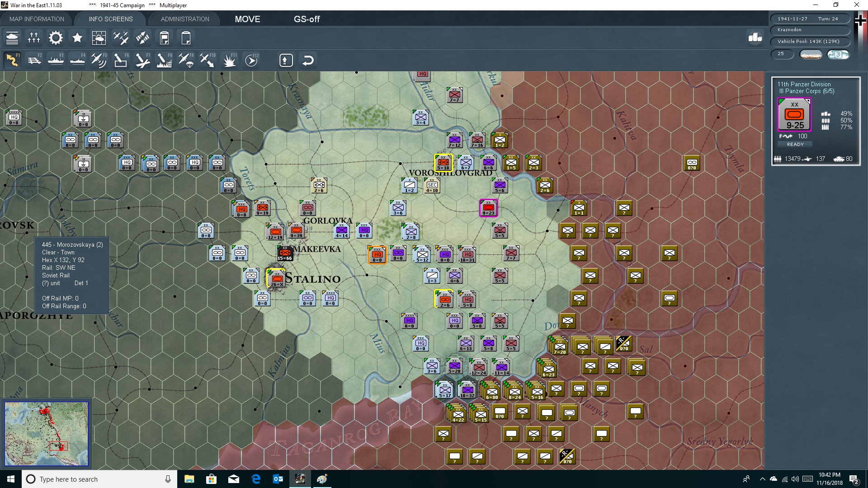Select the Soviet 6=80 stacked unit
The image size is (868, 488).
coord(492,392)
